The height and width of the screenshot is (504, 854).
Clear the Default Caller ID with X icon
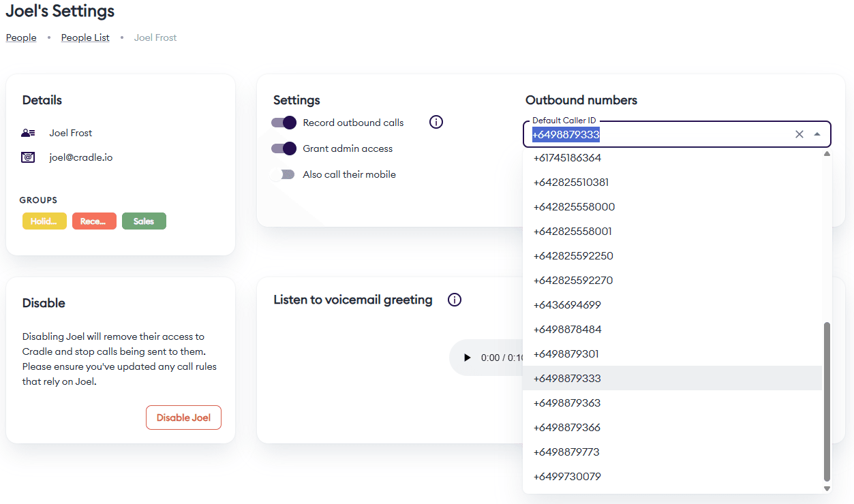click(x=799, y=134)
